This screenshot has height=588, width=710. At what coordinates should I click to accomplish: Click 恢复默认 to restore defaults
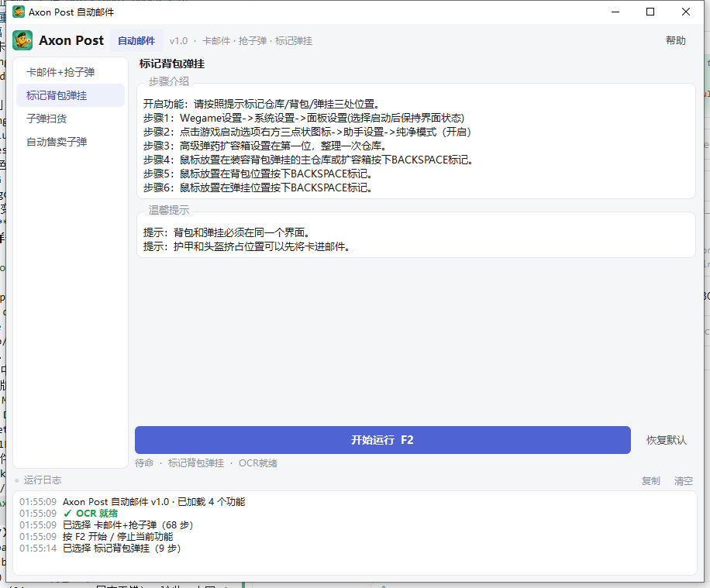[666, 440]
